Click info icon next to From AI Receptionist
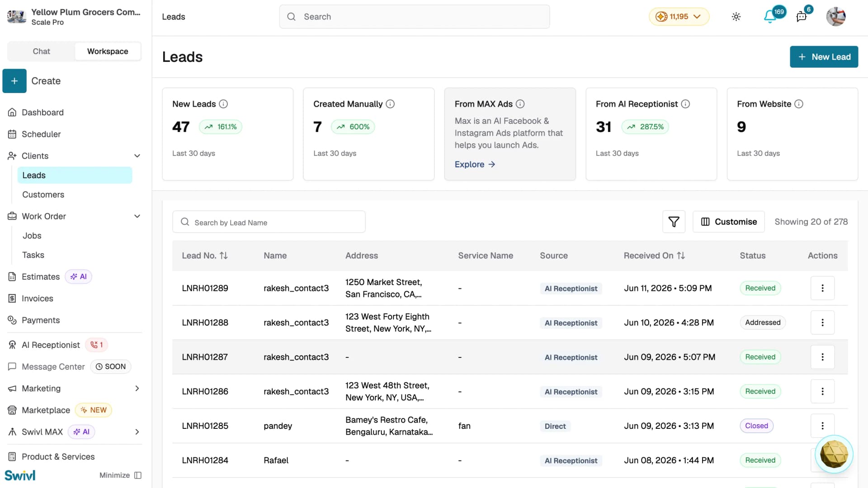This screenshot has height=488, width=868. pos(685,104)
